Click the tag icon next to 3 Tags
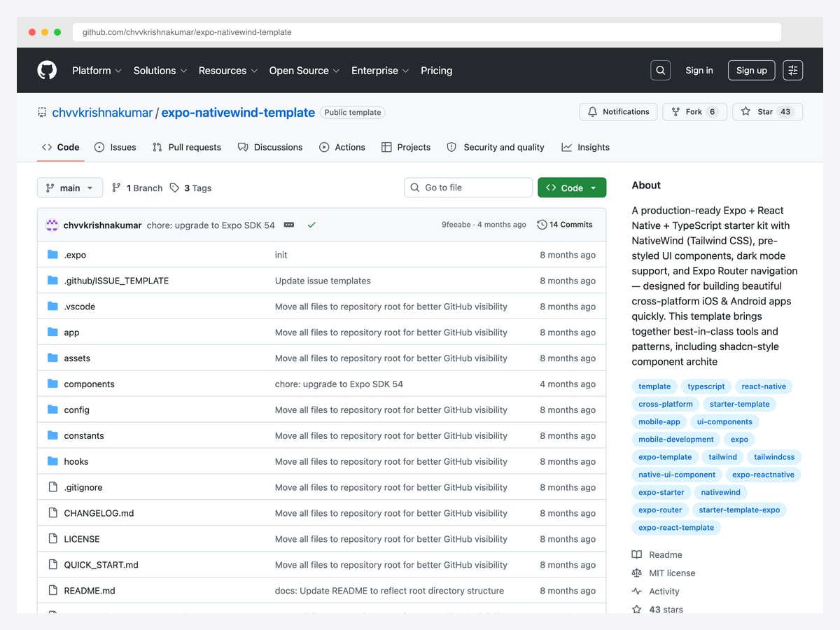This screenshot has height=630, width=840. pos(175,188)
